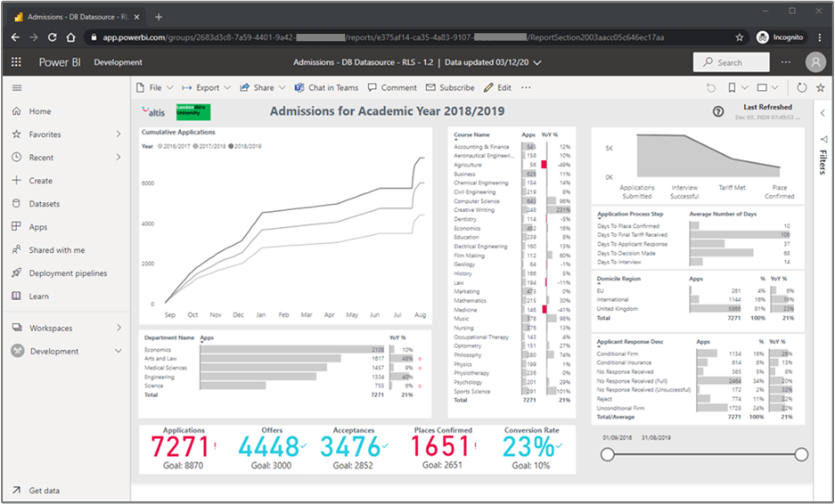This screenshot has height=504, width=835.
Task: Open toolbar more options ellipsis
Action: (x=526, y=88)
